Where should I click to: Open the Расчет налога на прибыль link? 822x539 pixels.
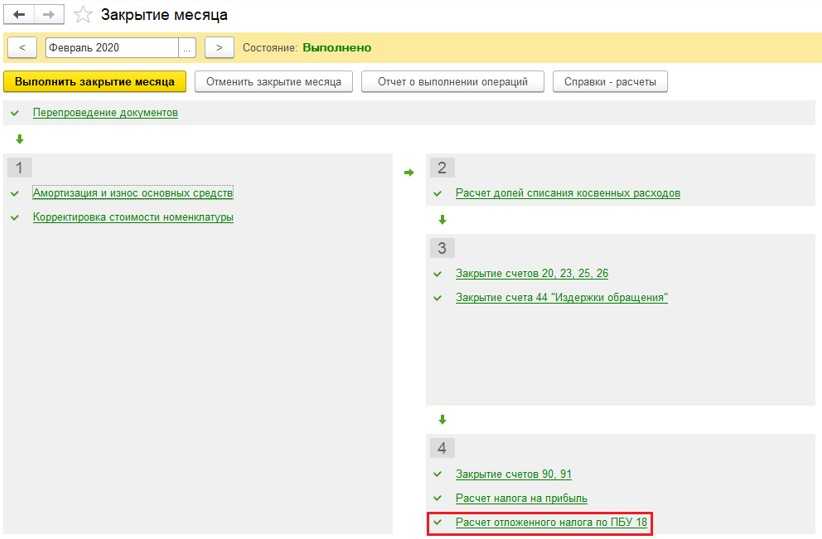tap(521, 498)
